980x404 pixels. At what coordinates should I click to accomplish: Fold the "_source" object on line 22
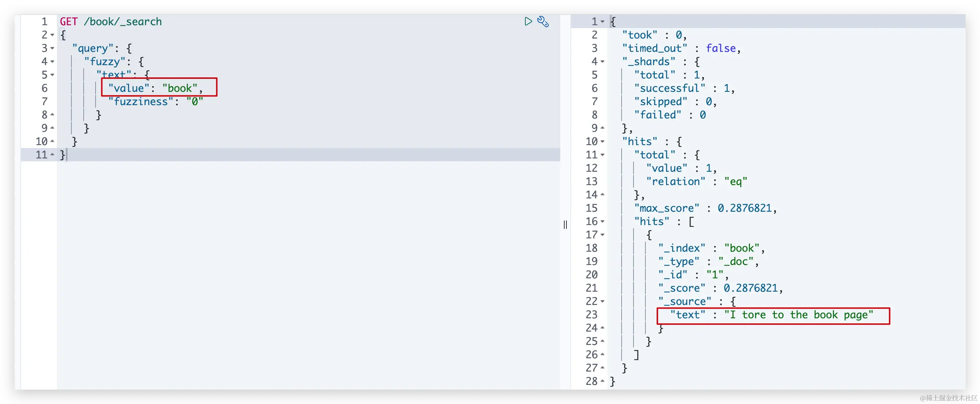[602, 301]
